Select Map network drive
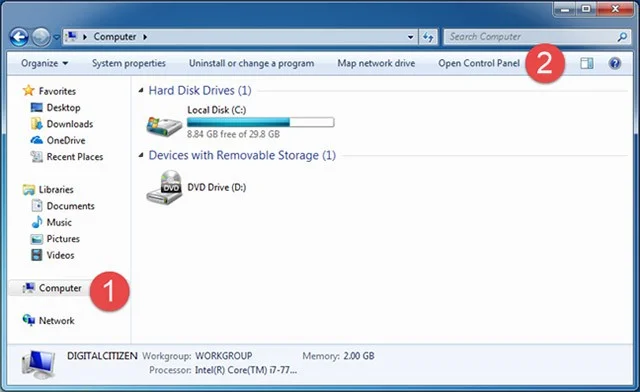 [376, 63]
